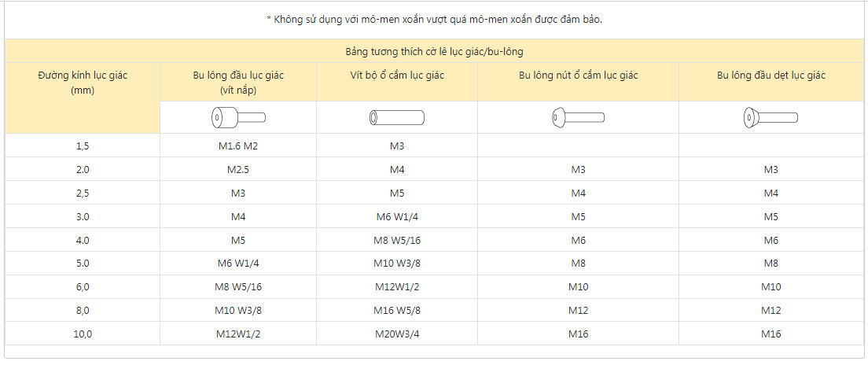Image resolution: width=868 pixels, height=365 pixels.
Task: Click the 10,0 hex diameter row label
Action: [x=83, y=334]
